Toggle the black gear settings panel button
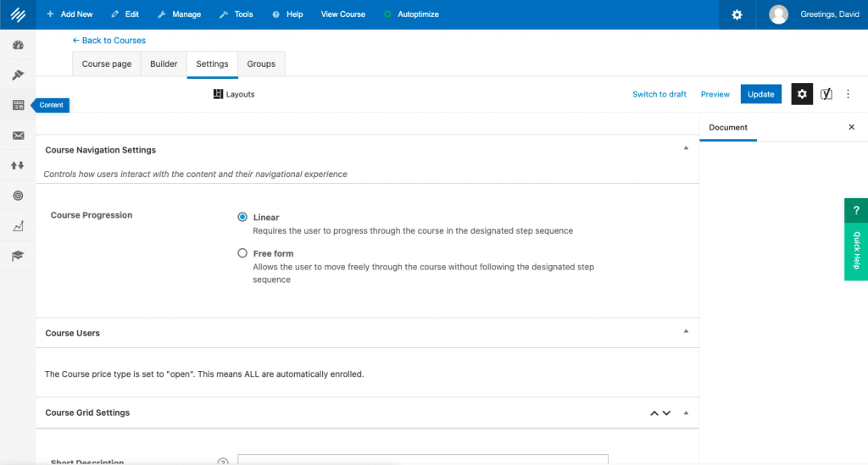 point(802,94)
